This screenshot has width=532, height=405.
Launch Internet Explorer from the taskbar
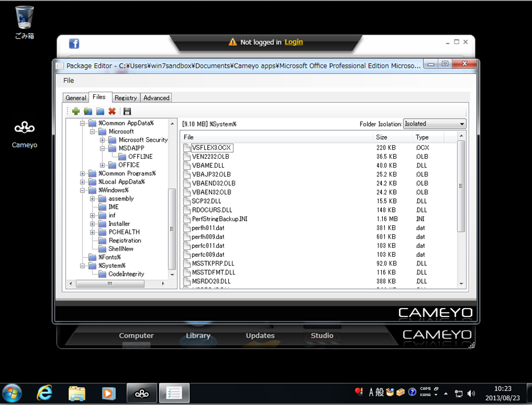pyautogui.click(x=44, y=393)
